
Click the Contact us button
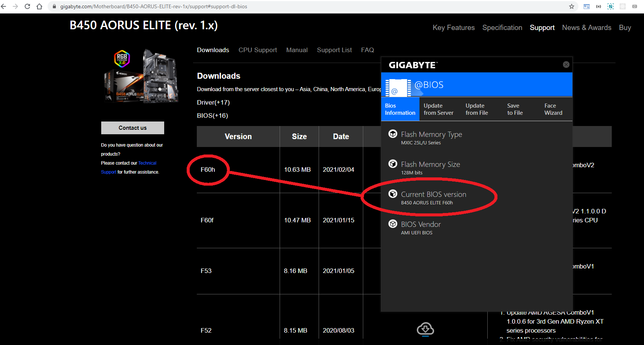pyautogui.click(x=133, y=128)
